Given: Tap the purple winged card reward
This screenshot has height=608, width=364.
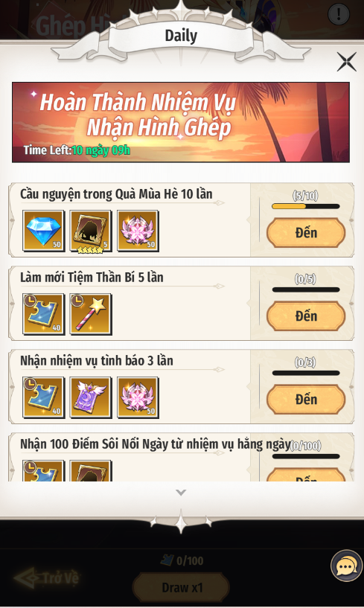Looking at the screenshot, I should (91, 397).
